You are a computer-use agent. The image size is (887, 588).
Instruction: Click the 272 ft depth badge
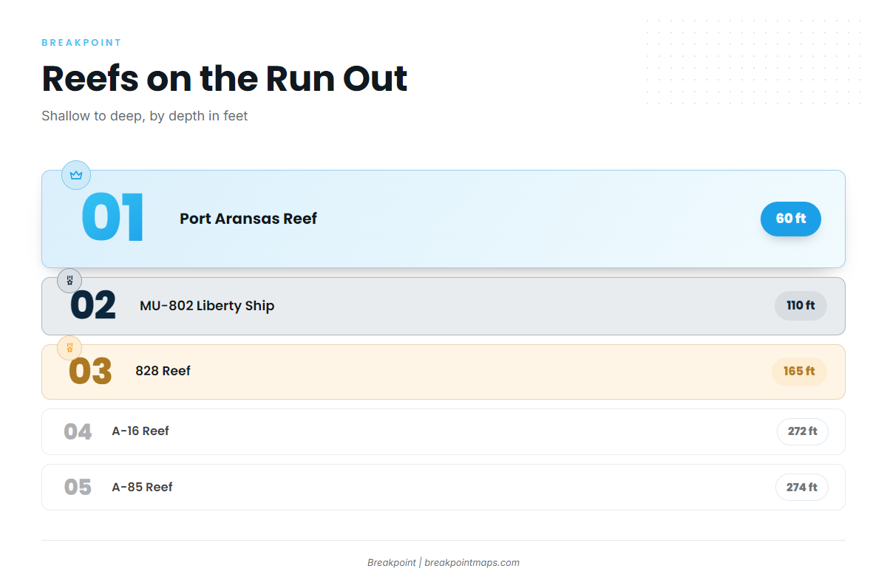[803, 431]
